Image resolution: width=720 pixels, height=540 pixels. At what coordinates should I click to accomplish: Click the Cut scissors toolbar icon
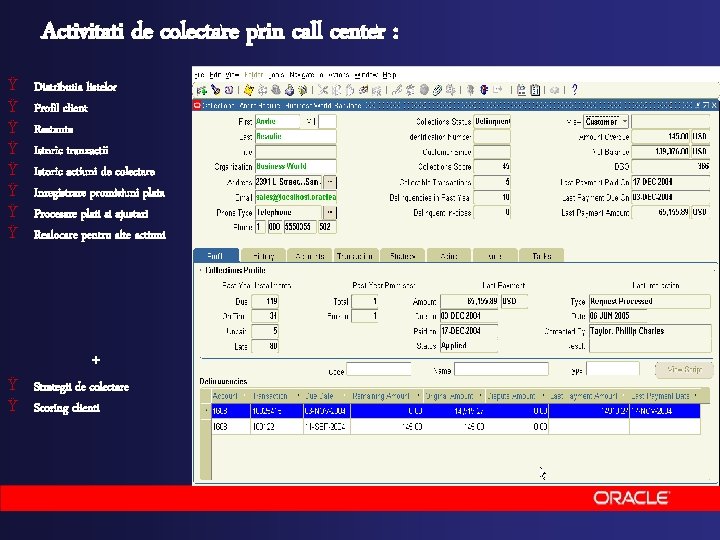pos(323,90)
